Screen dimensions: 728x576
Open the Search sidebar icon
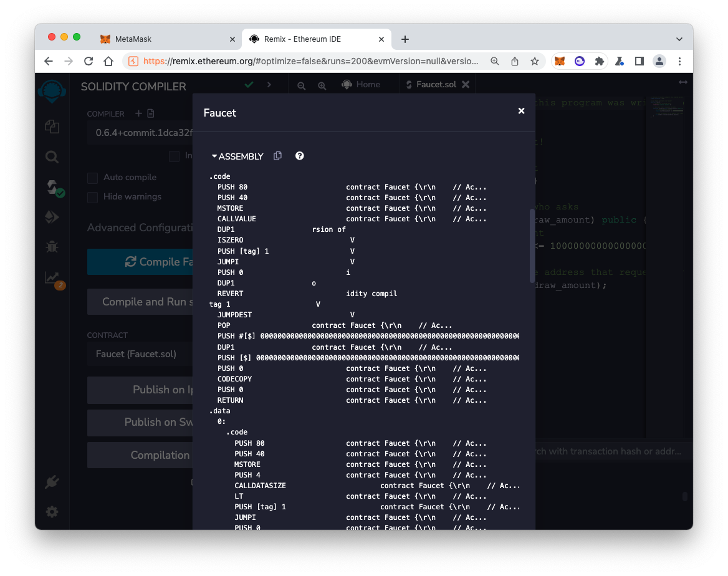click(52, 157)
